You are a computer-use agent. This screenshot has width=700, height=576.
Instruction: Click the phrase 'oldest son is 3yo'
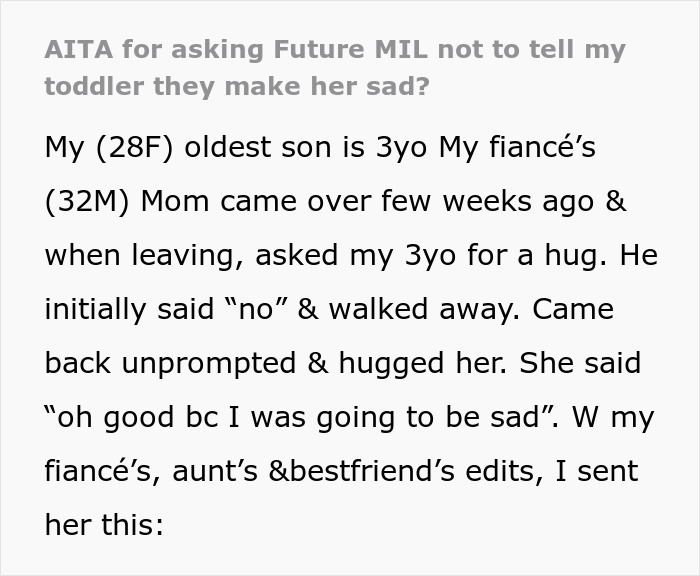(x=305, y=146)
